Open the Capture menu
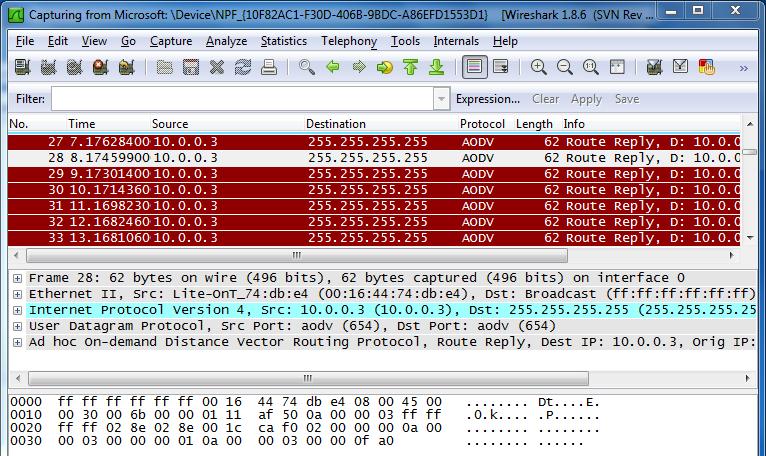Image resolution: width=766 pixels, height=456 pixels. [x=171, y=41]
